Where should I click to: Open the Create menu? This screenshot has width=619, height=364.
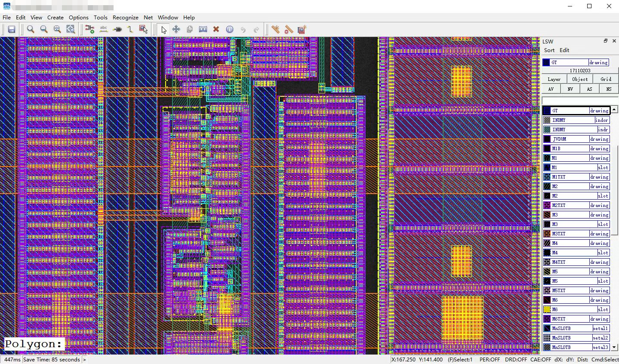(x=55, y=18)
